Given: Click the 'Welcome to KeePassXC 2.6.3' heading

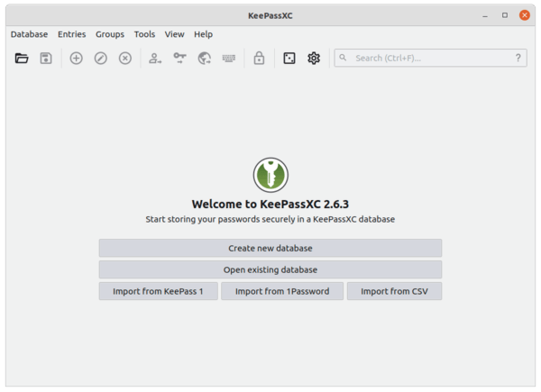Looking at the screenshot, I should click(x=270, y=204).
